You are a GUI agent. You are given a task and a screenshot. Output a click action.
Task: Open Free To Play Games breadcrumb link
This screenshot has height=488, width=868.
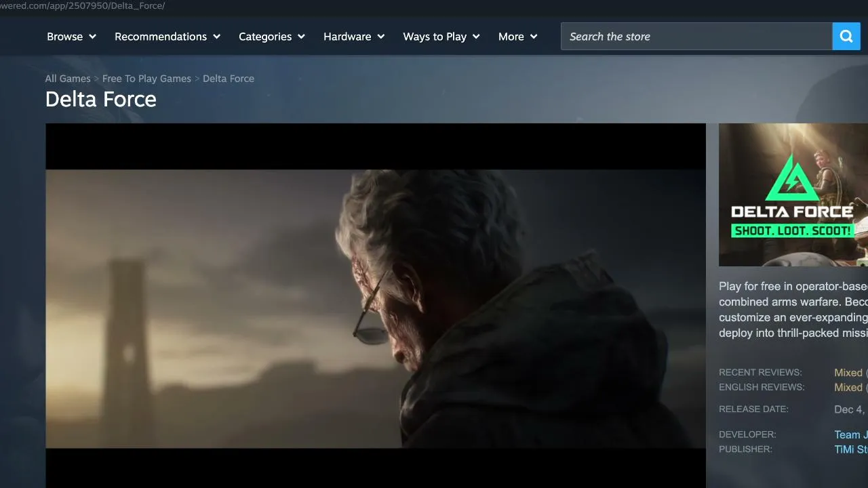pos(146,79)
